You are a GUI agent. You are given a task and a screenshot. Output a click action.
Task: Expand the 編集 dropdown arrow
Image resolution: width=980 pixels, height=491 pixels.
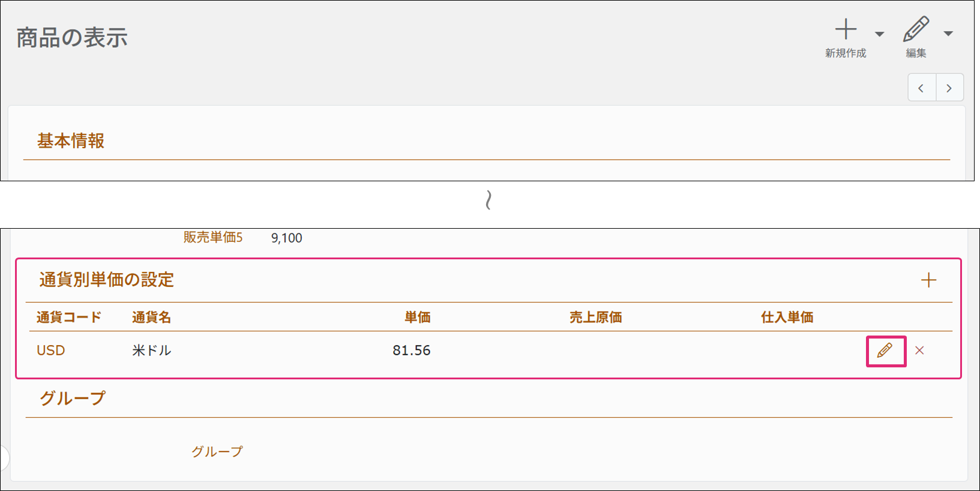(948, 34)
